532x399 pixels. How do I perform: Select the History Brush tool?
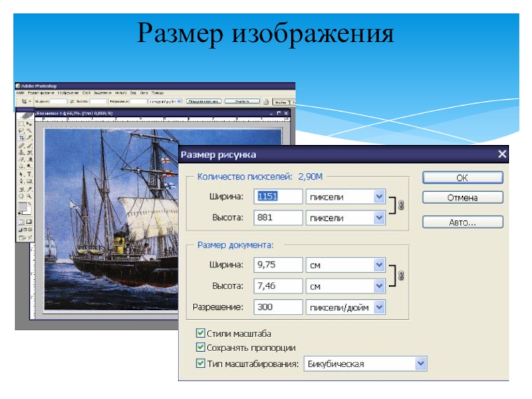(29, 152)
